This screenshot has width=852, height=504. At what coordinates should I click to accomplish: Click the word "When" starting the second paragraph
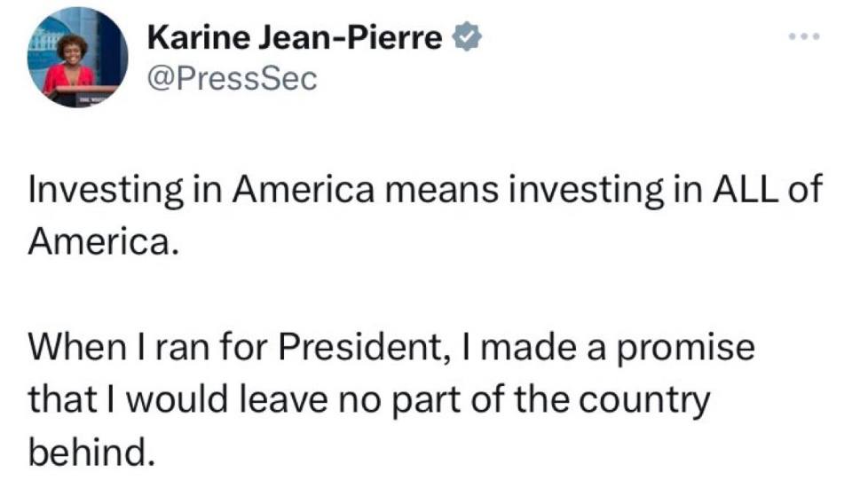[71, 346]
